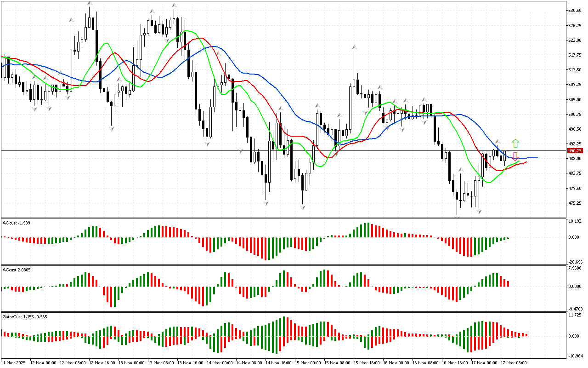
Task: Select the down fractal at 12 Nov 16:00 low
Action: coord(112,129)
